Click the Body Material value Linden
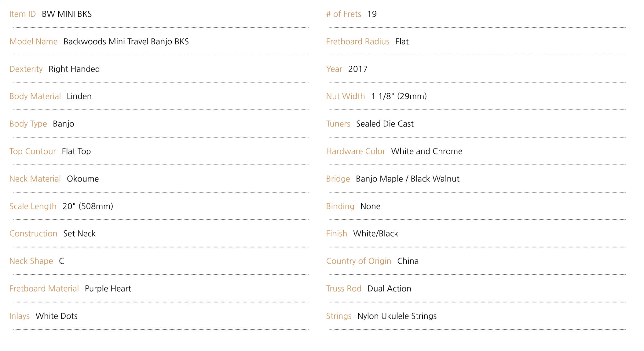 [x=79, y=96]
